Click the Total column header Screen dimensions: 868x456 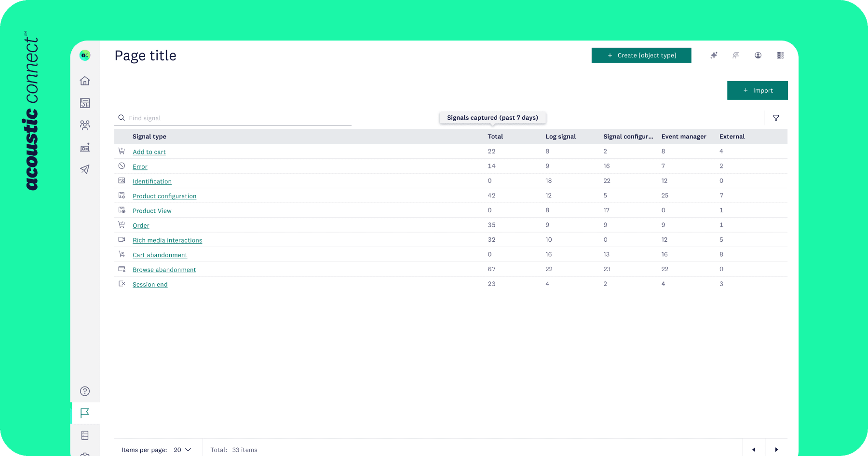point(495,137)
